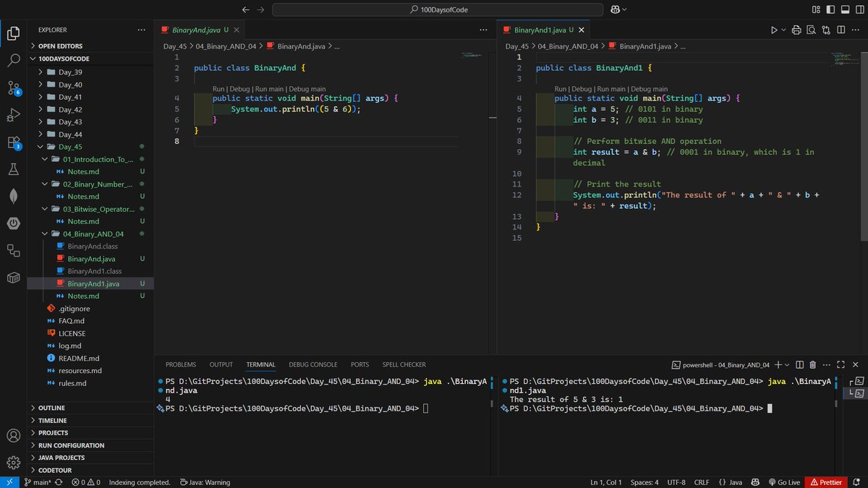Open the Source Control view
Image resolution: width=868 pixels, height=488 pixels.
coord(13,87)
